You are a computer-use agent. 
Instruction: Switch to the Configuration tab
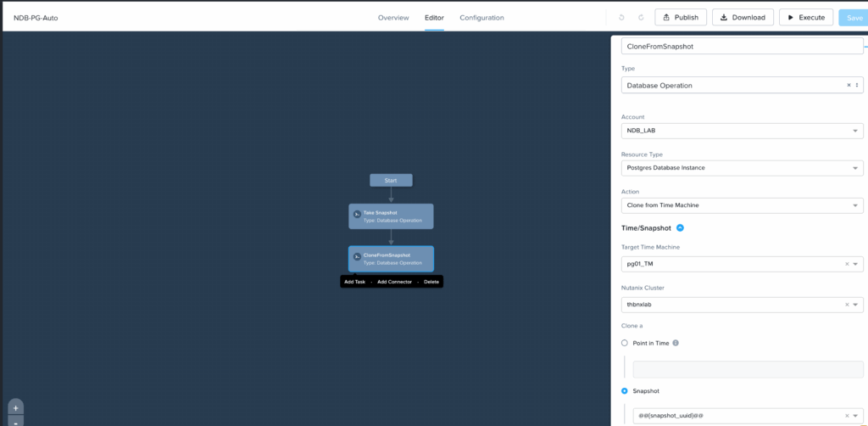tap(481, 18)
